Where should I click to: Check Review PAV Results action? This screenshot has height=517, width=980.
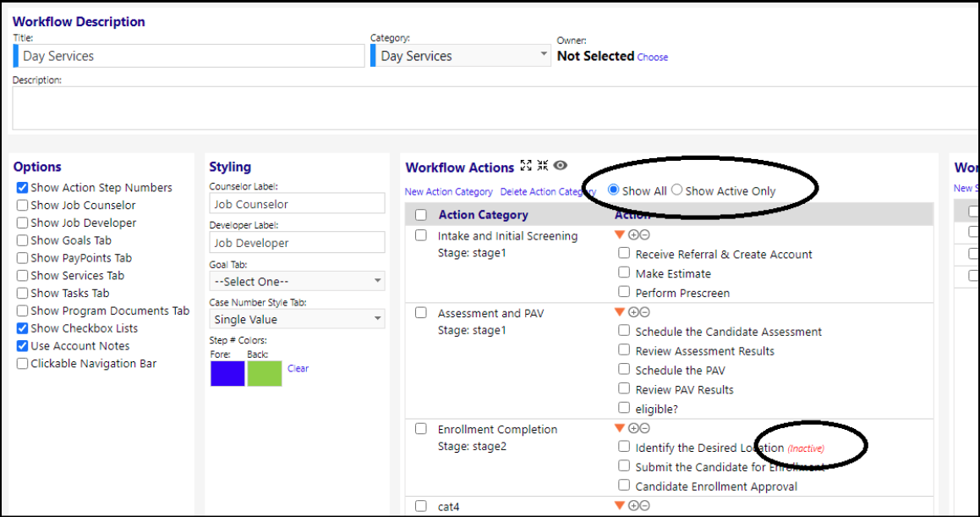click(624, 389)
